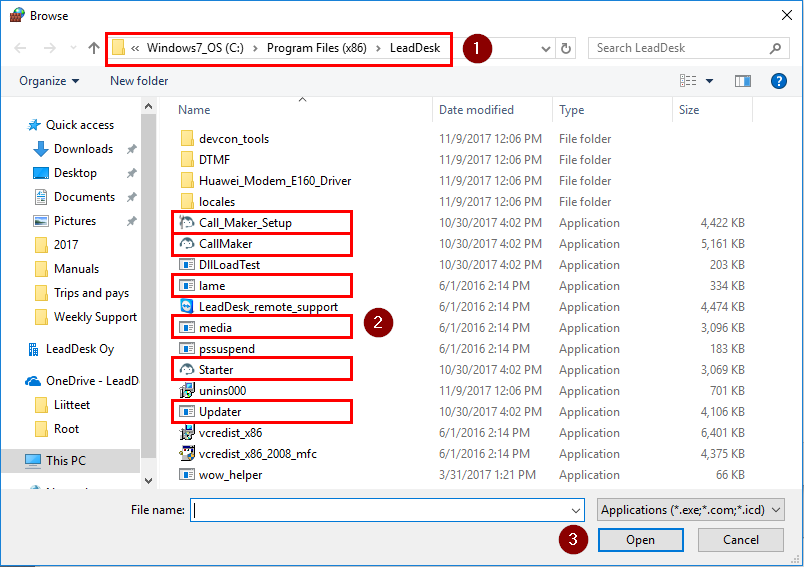Open Desktop in the sidebar
The image size is (804, 567).
coord(65,173)
